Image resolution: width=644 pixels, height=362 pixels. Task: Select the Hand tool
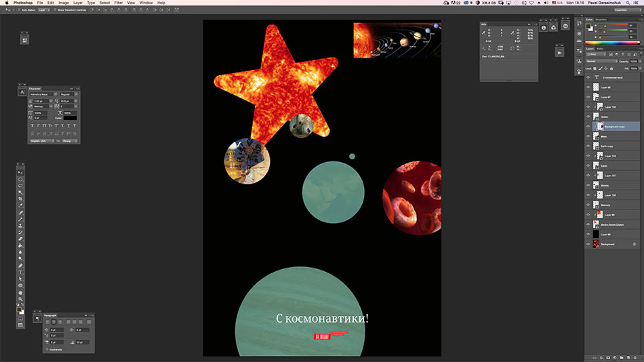[20, 292]
